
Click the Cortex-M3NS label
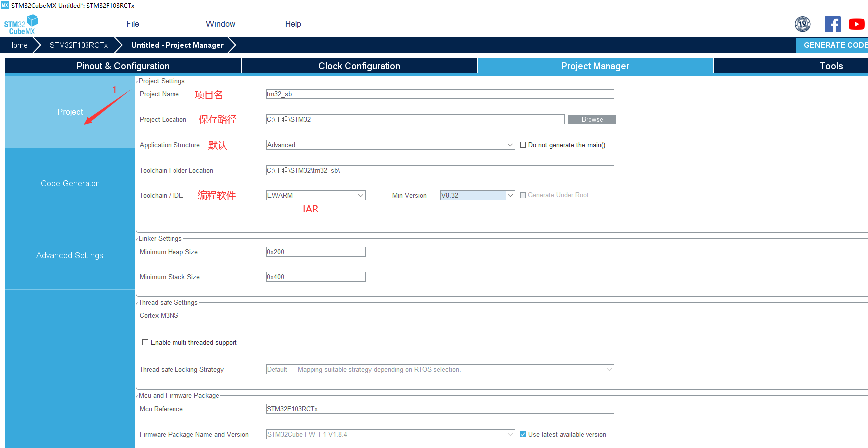point(159,315)
